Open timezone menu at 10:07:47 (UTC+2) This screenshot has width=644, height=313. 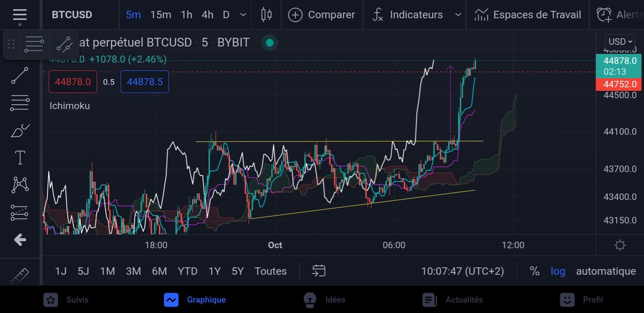pos(463,271)
